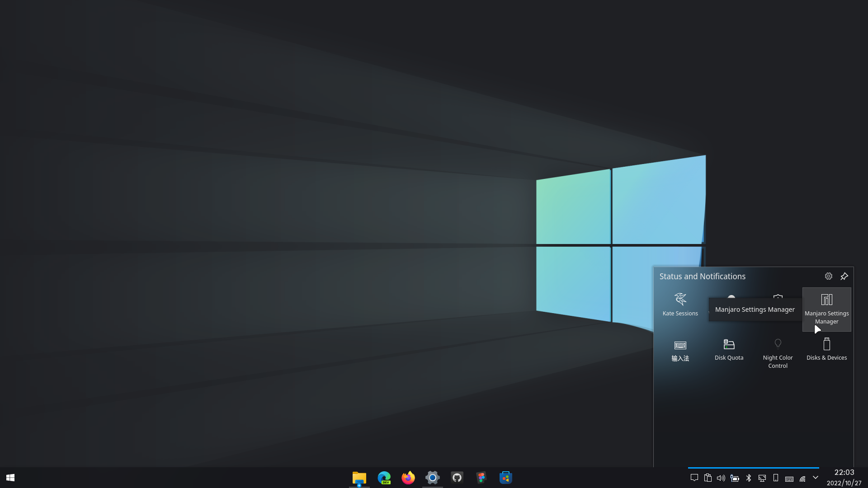Launch Manjaro Settings Manager entry

[x=826, y=309]
